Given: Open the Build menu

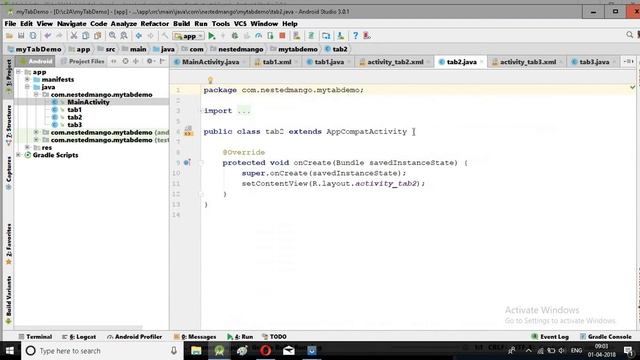Looking at the screenshot, I should click(x=182, y=24).
